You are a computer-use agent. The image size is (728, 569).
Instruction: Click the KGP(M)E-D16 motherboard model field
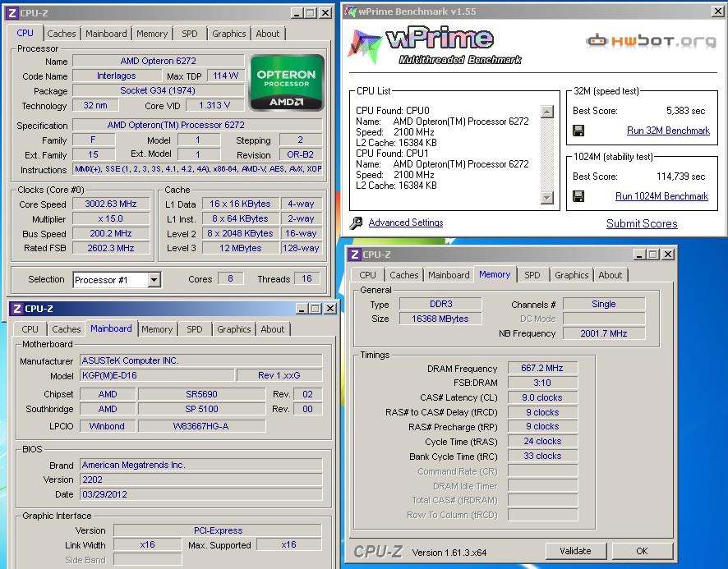tap(157, 375)
